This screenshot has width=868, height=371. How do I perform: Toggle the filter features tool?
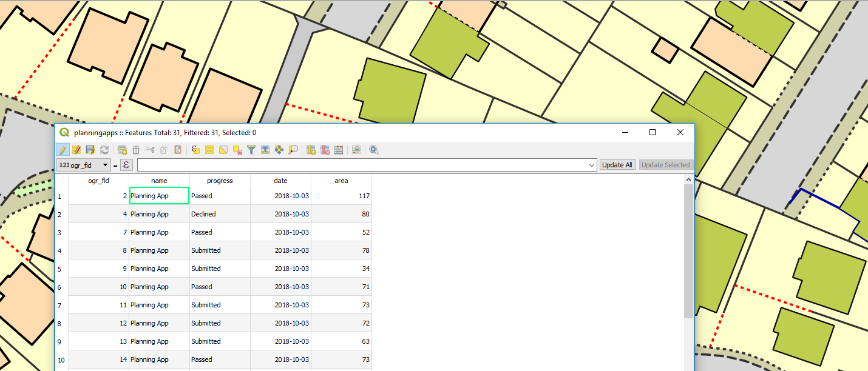pos(251,150)
